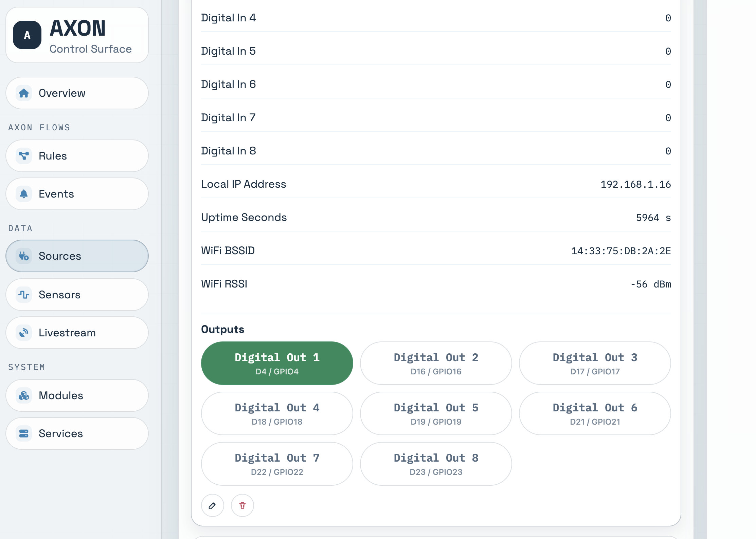Toggle Digital Out 8 on GPIO23
This screenshot has height=539, width=756.
click(436, 464)
